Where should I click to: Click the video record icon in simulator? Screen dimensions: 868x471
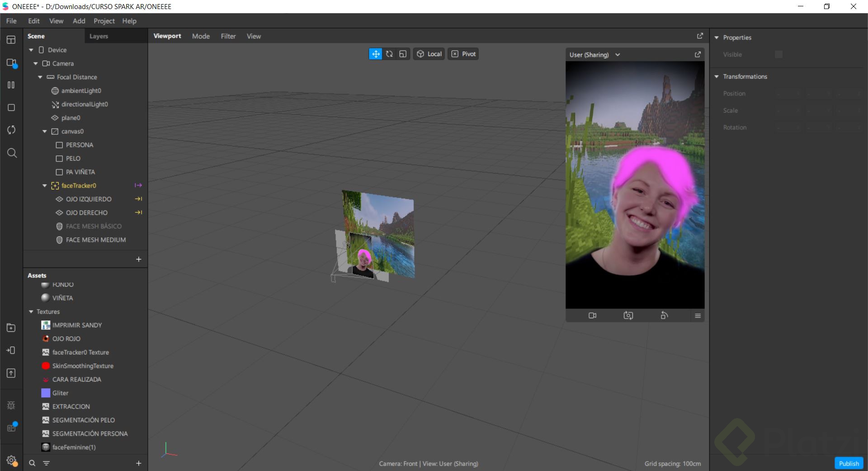coord(592,316)
